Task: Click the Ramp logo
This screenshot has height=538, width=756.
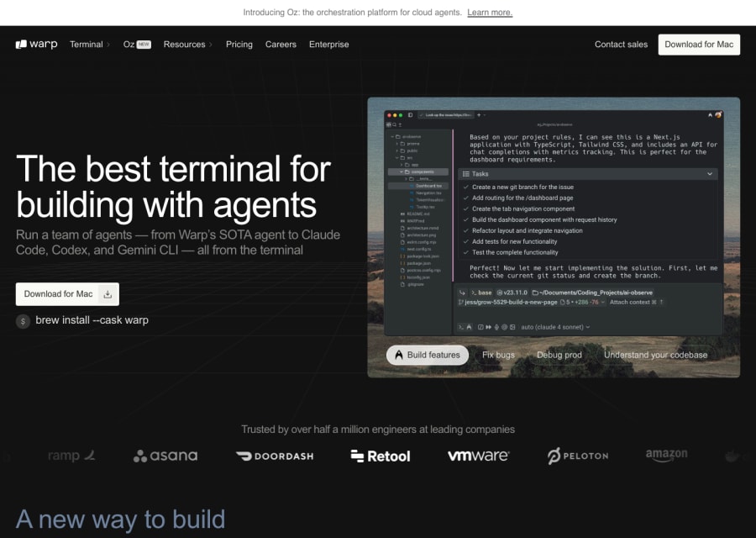Action: (71, 456)
